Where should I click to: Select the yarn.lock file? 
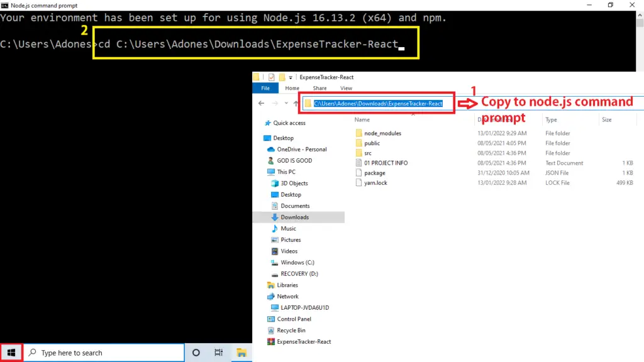pos(375,183)
